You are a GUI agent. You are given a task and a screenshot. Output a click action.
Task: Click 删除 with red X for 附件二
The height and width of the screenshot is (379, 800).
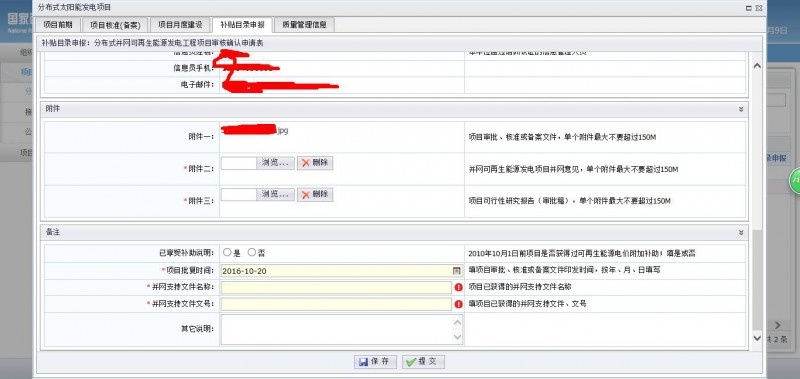tap(315, 163)
